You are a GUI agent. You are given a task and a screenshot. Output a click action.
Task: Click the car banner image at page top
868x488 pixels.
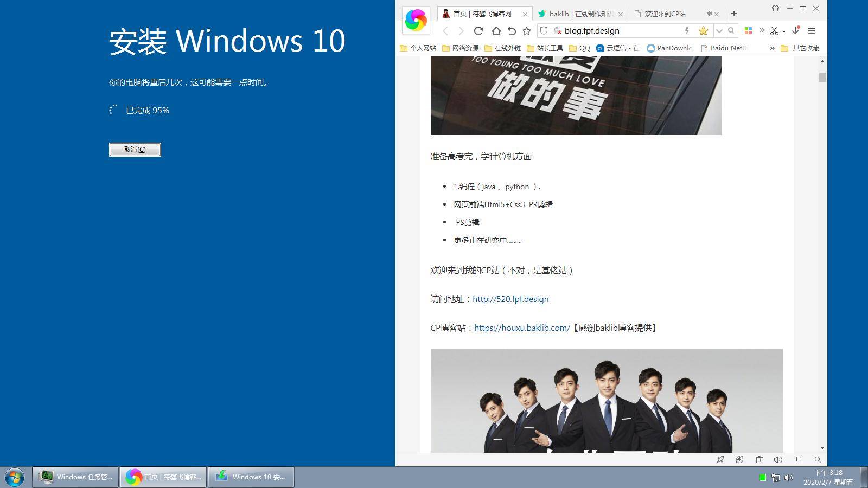click(576, 95)
